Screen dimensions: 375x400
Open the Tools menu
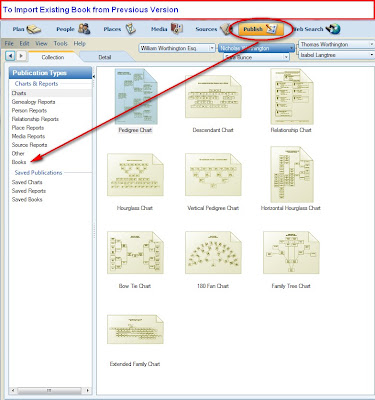pos(60,44)
